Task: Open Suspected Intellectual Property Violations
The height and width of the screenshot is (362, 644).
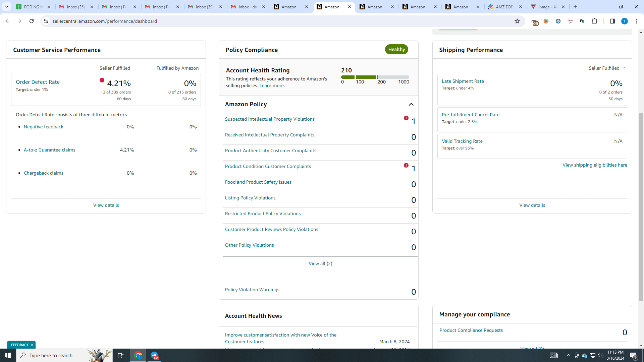Action: pyautogui.click(x=270, y=119)
